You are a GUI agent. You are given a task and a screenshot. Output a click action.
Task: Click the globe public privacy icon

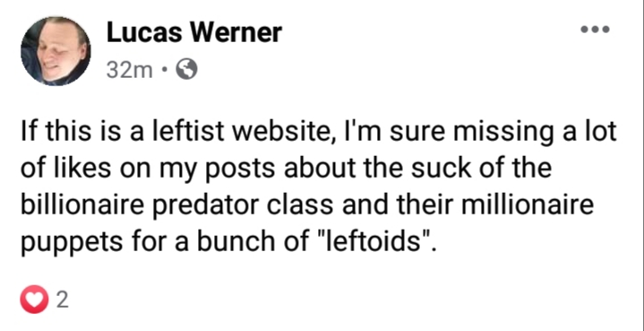tap(186, 70)
